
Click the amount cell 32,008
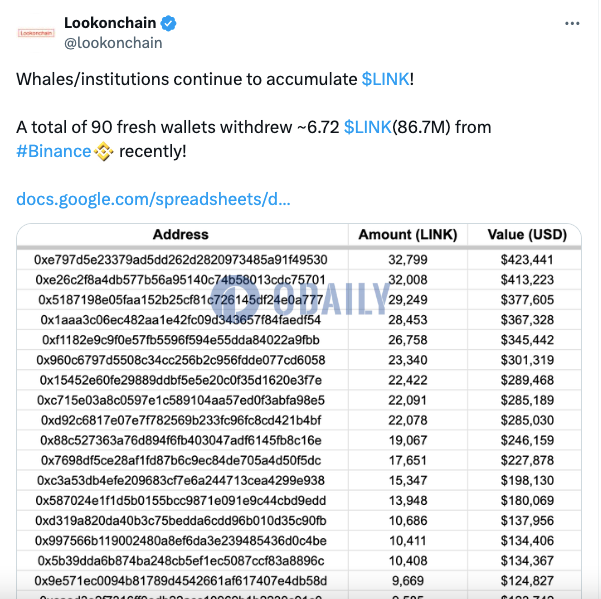[x=408, y=280]
